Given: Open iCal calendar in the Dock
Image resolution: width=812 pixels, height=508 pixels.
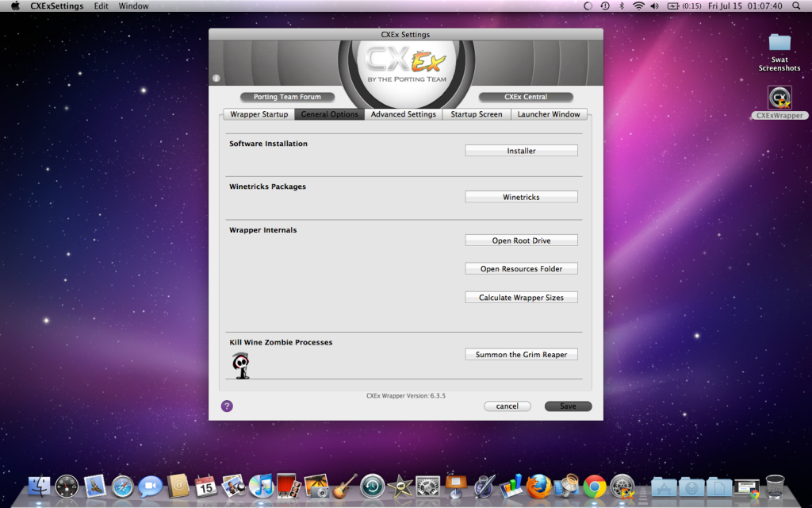Looking at the screenshot, I should point(205,487).
